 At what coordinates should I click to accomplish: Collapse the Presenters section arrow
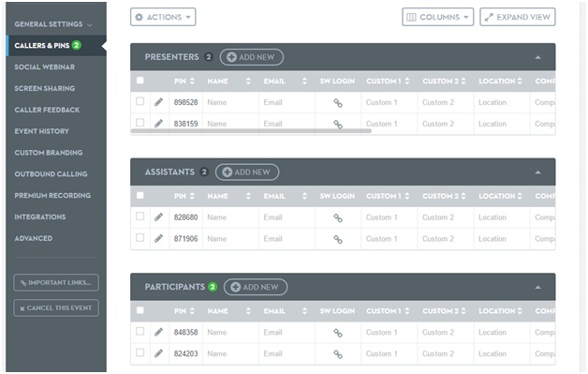click(x=537, y=57)
